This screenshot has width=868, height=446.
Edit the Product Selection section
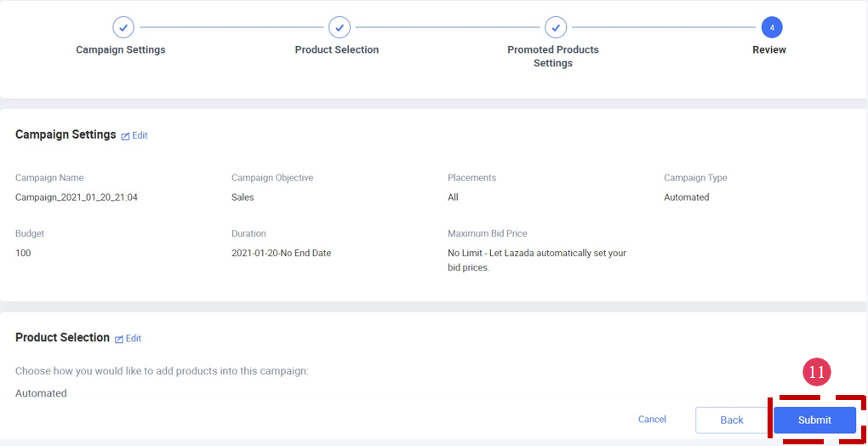click(x=128, y=338)
